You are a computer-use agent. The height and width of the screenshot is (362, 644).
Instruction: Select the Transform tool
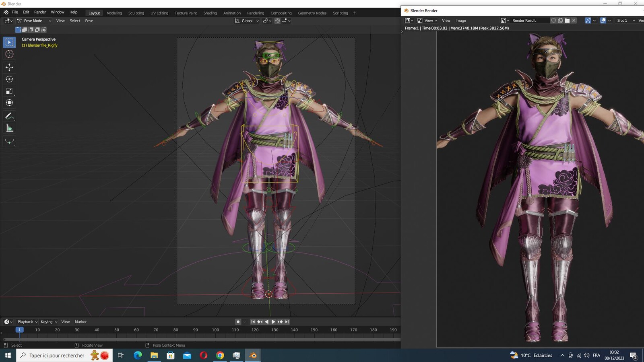pyautogui.click(x=9, y=103)
